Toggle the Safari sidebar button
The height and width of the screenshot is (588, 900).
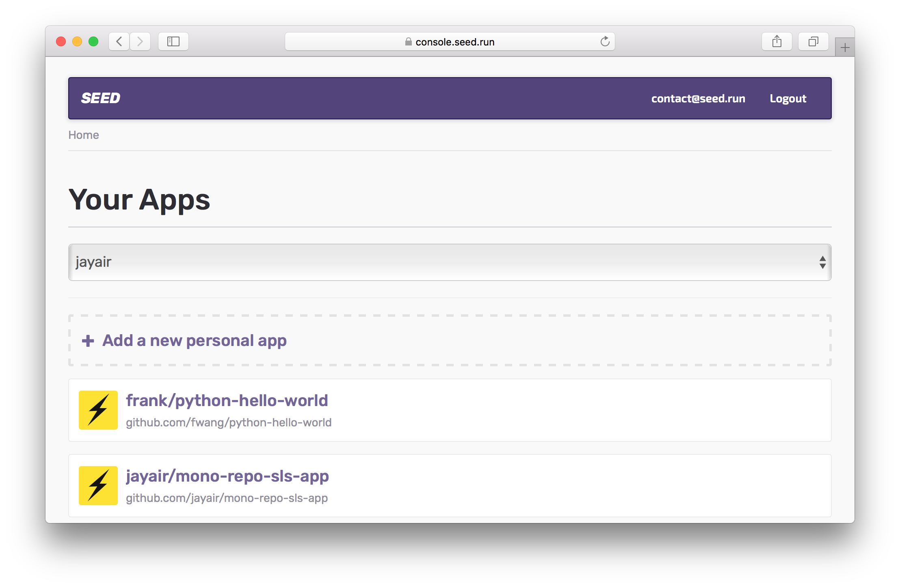[x=173, y=41]
